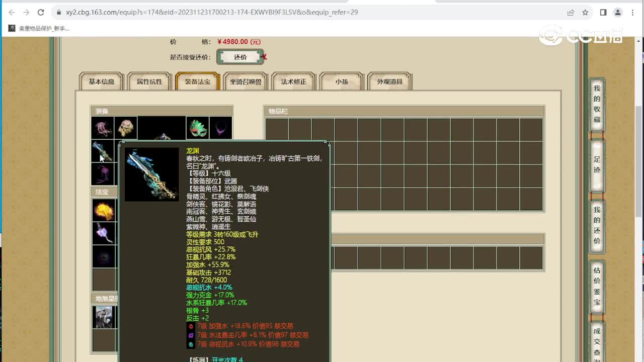This screenshot has height=362, width=644.
Task: Reload the current page
Action: click(x=41, y=12)
